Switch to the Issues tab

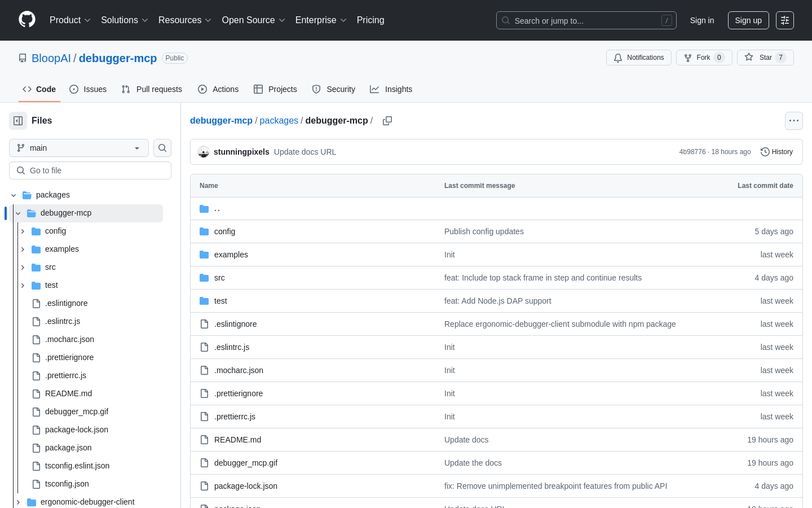click(88, 89)
